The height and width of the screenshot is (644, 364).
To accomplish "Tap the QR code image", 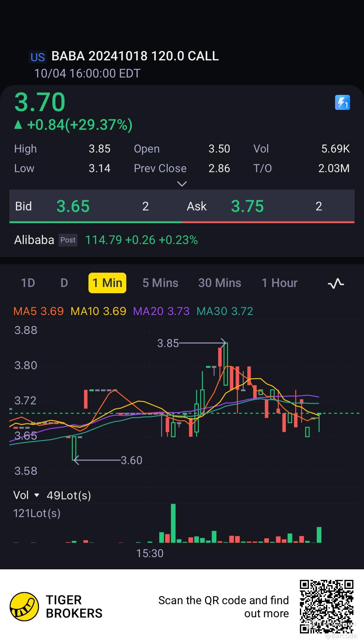I will click(x=327, y=606).
